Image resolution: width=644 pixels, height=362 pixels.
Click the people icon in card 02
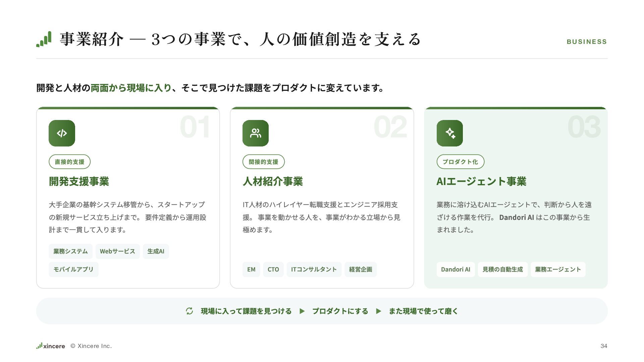coord(256,133)
